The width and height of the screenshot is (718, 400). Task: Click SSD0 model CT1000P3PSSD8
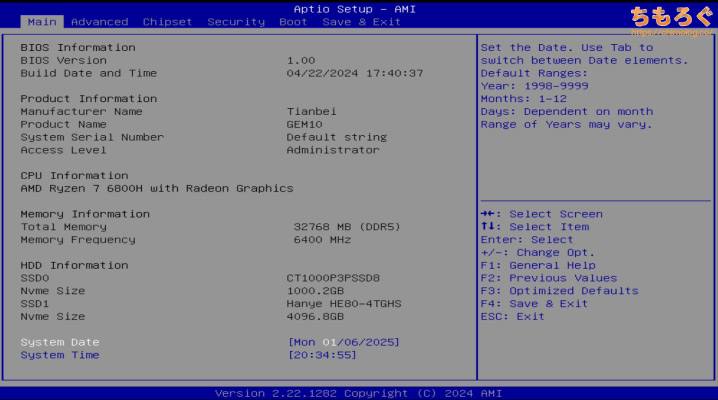click(333, 278)
